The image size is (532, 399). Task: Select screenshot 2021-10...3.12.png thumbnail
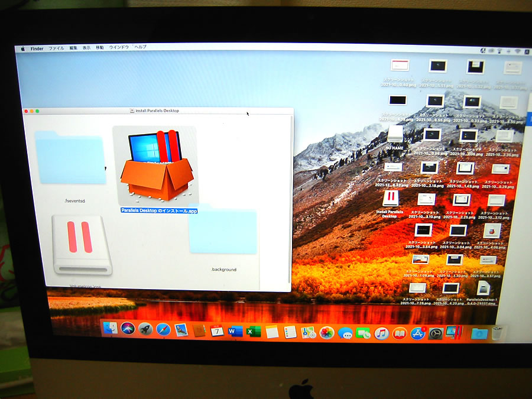496,200
